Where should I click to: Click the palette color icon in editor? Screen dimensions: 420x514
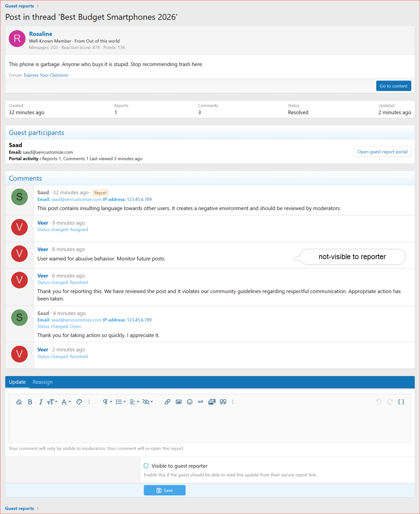pos(79,402)
